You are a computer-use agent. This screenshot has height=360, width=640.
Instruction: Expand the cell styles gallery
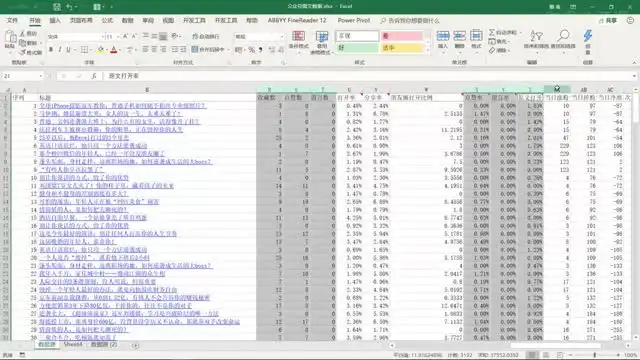pos(428,51)
